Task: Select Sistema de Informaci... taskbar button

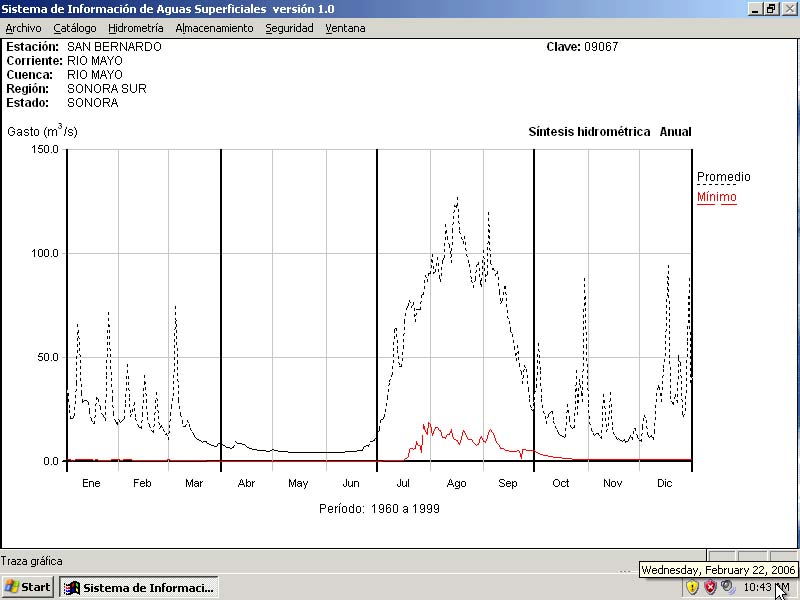Action: pyautogui.click(x=139, y=587)
